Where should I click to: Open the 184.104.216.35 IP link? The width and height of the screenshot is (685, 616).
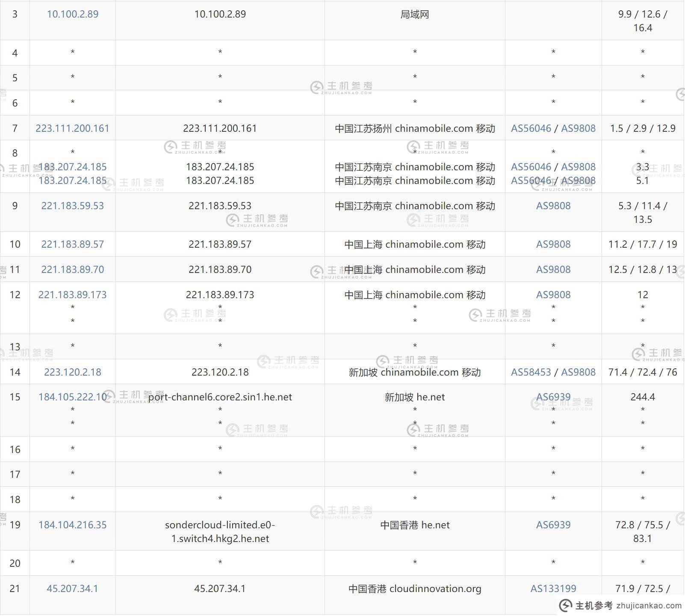[x=72, y=525]
